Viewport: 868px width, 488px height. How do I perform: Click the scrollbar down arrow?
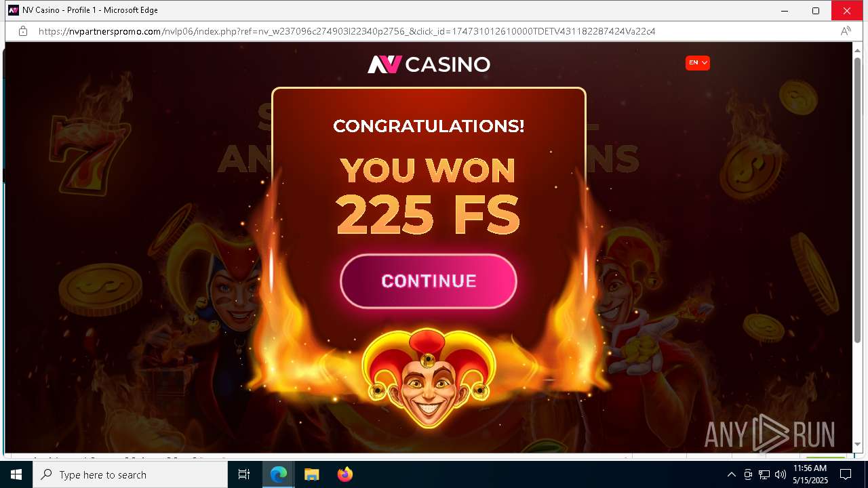pos(857,445)
